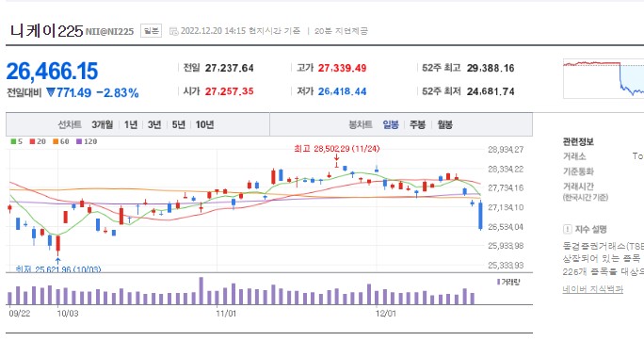Image resolution: width=644 pixels, height=341 pixels.
Task: Click the NII@NI225 ticker code
Action: coord(109,32)
